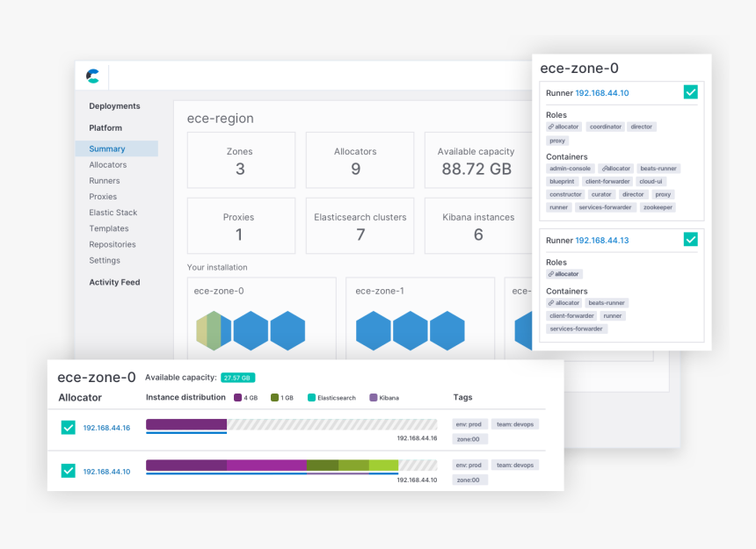Click the green 1 GB legend swatch
The height and width of the screenshot is (549, 756).
pos(275,397)
